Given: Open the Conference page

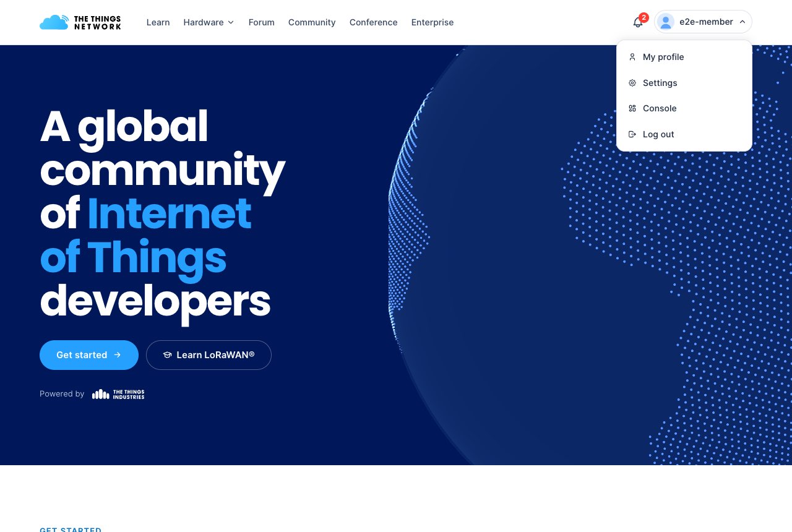Looking at the screenshot, I should pyautogui.click(x=374, y=22).
